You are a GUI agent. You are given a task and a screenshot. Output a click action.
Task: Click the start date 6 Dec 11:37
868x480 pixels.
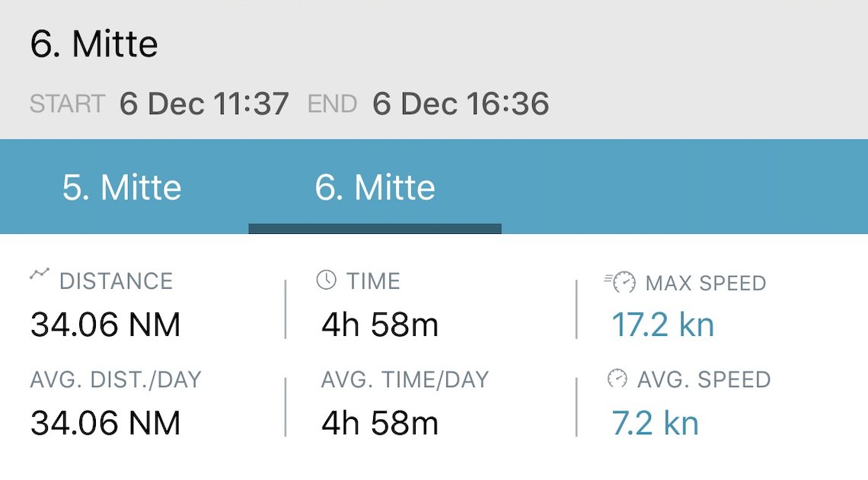(x=204, y=104)
